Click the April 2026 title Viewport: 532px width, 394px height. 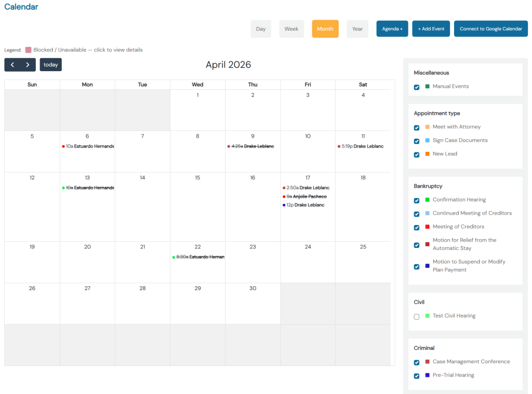(x=229, y=65)
